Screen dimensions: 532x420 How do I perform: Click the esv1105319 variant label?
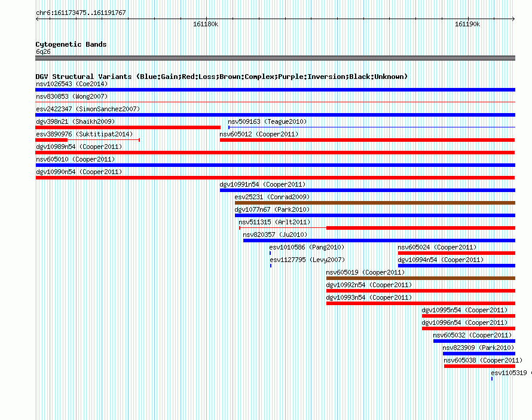509,373
